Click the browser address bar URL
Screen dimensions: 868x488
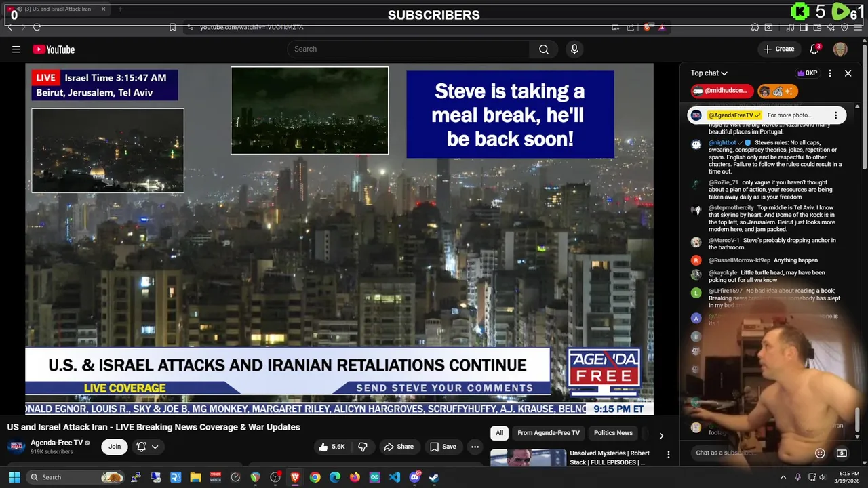click(252, 27)
